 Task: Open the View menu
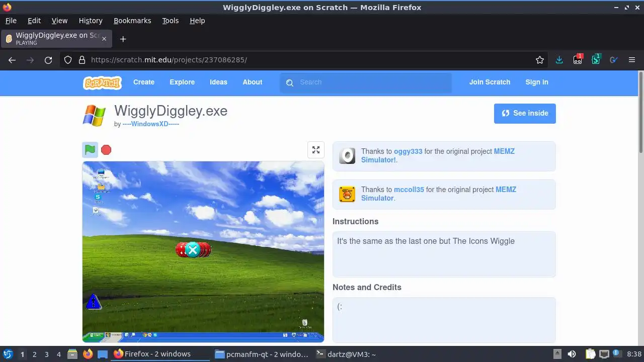[x=59, y=21]
